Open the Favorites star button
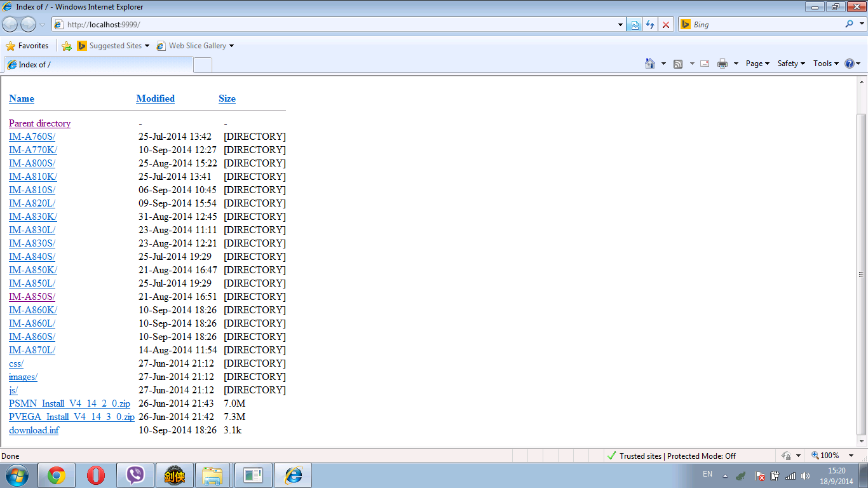Image resolution: width=868 pixels, height=488 pixels. [27, 46]
